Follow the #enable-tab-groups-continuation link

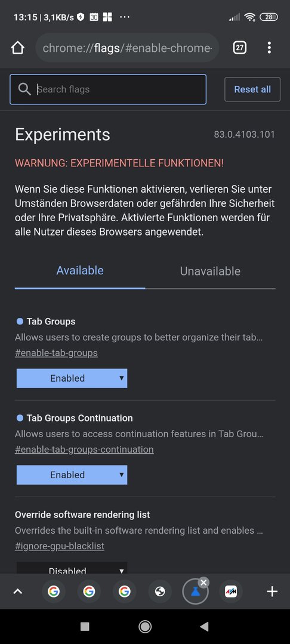[x=84, y=450]
